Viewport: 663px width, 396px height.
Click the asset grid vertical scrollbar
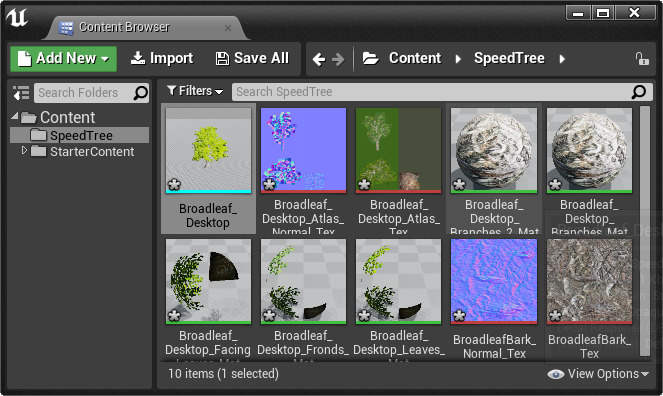click(644, 231)
